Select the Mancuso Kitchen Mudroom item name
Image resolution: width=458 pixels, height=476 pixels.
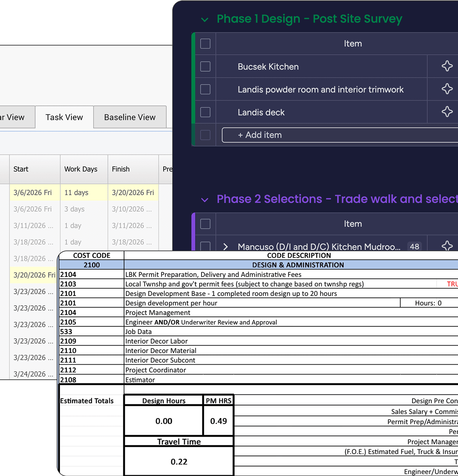pos(319,246)
